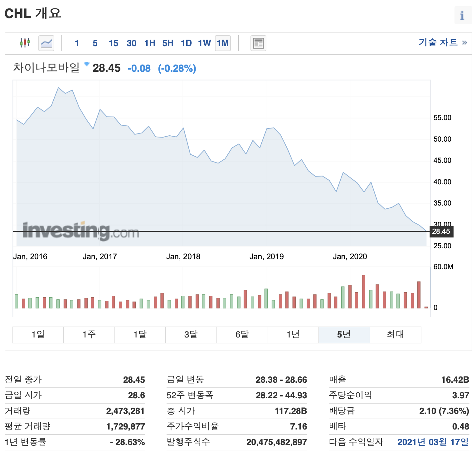Click the tallest red volume bar
This screenshot has width=476, height=456.
[x=363, y=292]
